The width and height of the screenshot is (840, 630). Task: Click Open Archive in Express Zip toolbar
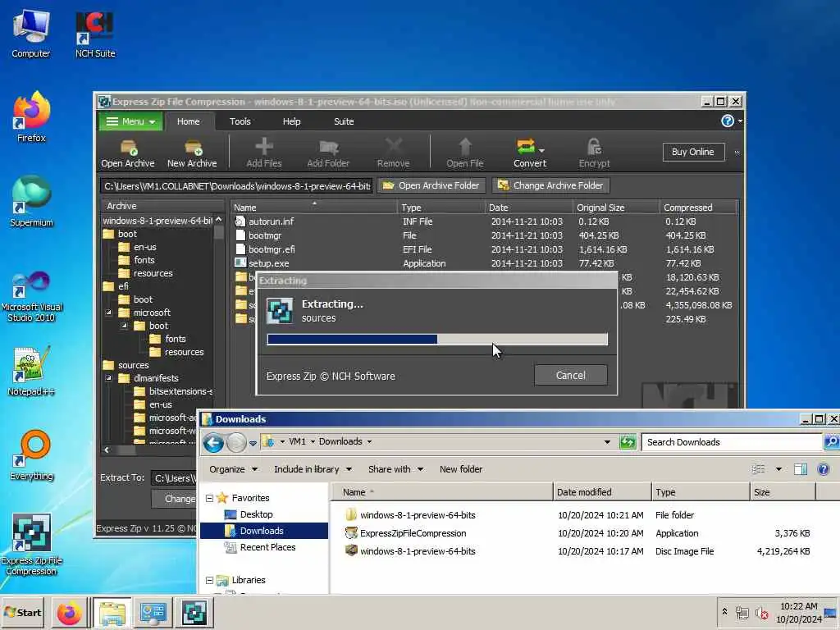tap(127, 153)
